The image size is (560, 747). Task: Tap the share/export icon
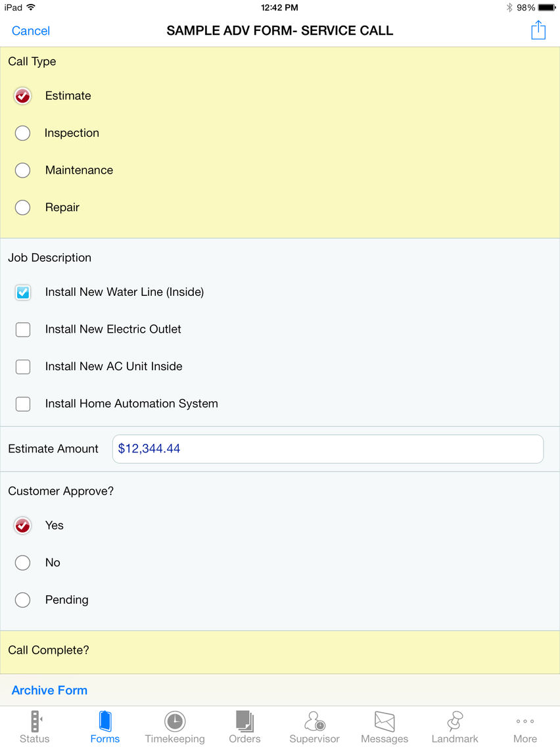click(x=538, y=30)
